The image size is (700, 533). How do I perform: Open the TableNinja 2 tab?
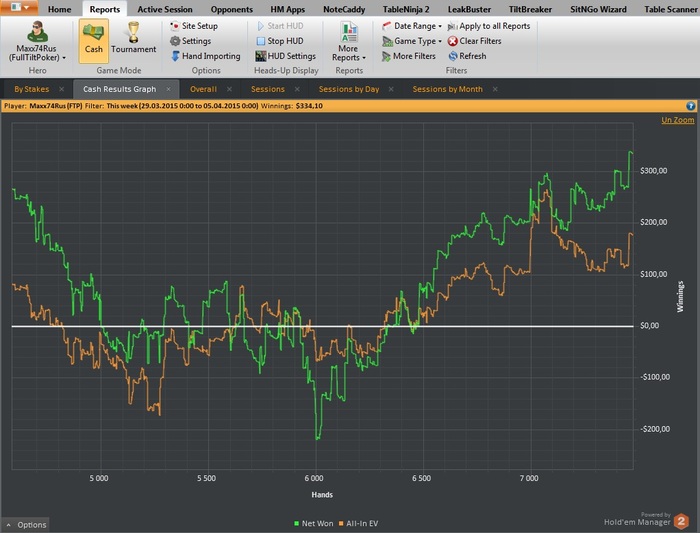(406, 9)
